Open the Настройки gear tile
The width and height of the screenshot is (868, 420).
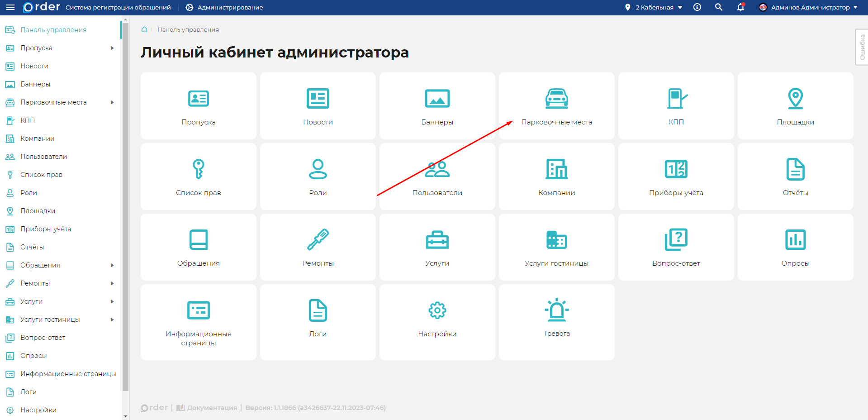tap(437, 322)
